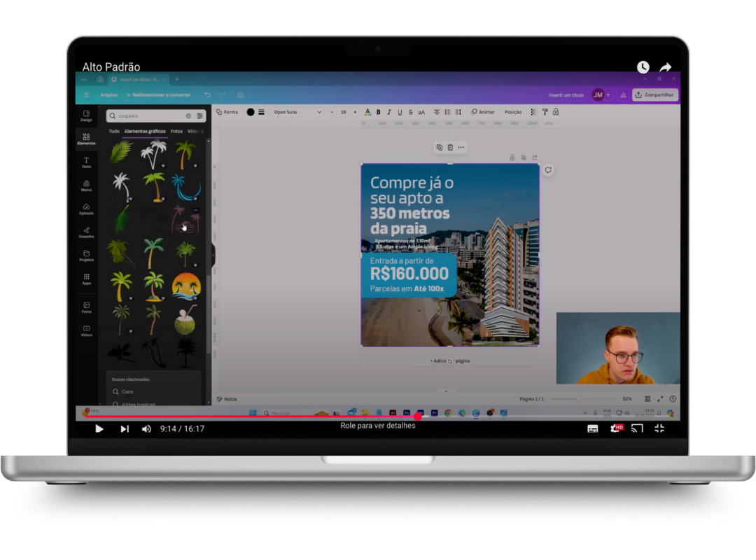756x560 pixels.
Task: Open the Open Sans font dropdown
Action: coord(297,112)
